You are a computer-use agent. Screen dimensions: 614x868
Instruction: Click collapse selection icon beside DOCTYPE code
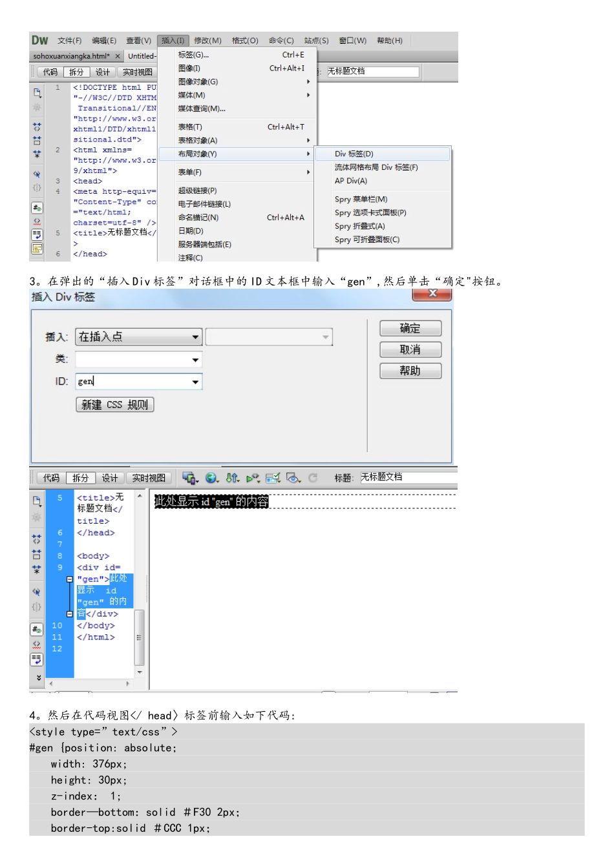37,140
